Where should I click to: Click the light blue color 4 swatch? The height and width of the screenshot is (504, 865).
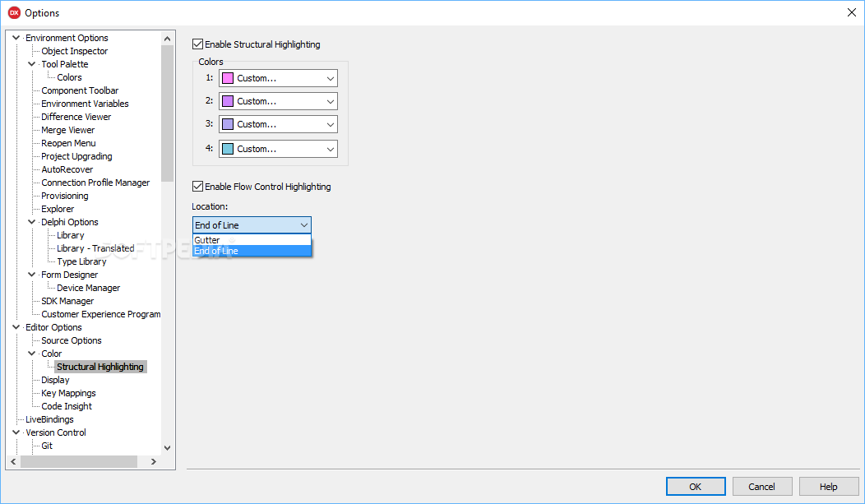pos(227,149)
